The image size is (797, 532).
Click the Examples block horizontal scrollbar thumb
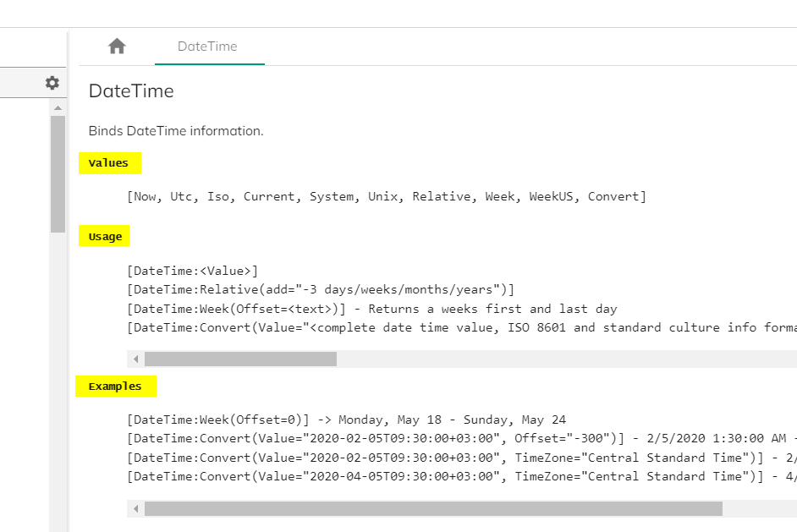(x=433, y=508)
